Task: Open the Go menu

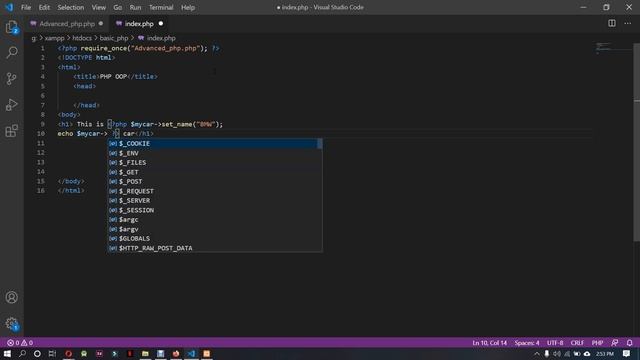Action: (118, 7)
